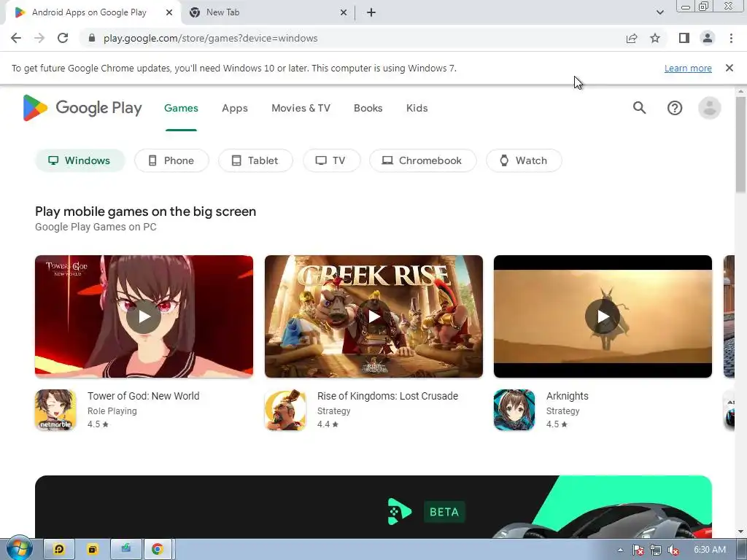
Task: Open Google Play search
Action: pos(639,108)
